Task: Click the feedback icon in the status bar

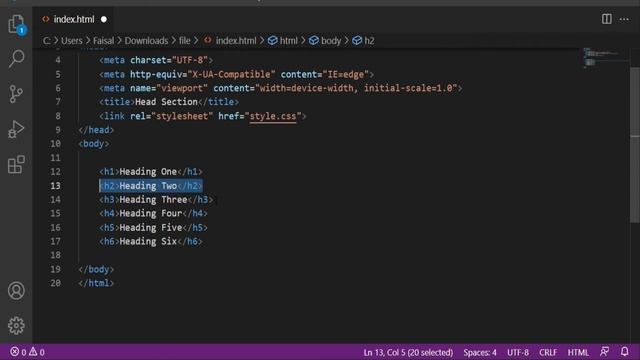Action: pos(604,351)
